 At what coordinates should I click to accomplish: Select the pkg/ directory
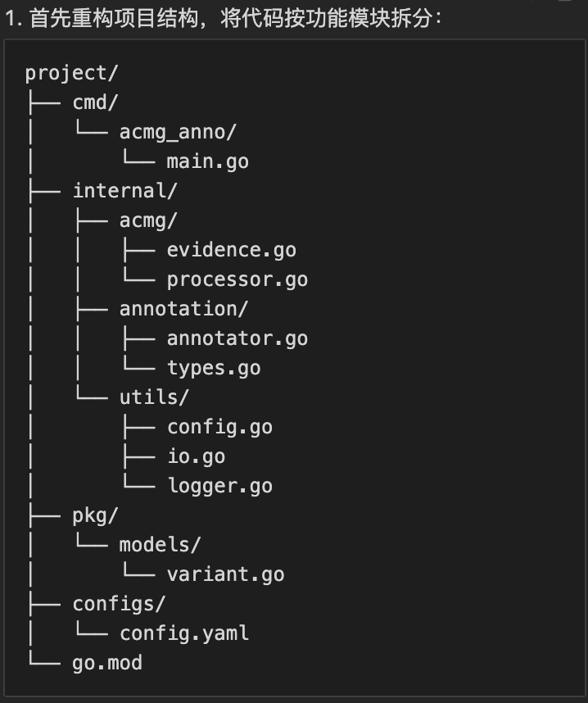[x=96, y=515]
